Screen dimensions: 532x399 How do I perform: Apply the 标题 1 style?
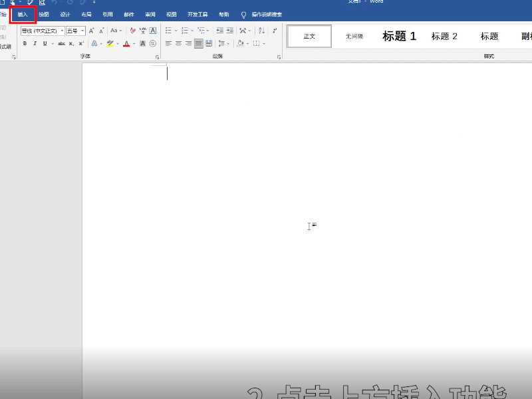tap(399, 37)
